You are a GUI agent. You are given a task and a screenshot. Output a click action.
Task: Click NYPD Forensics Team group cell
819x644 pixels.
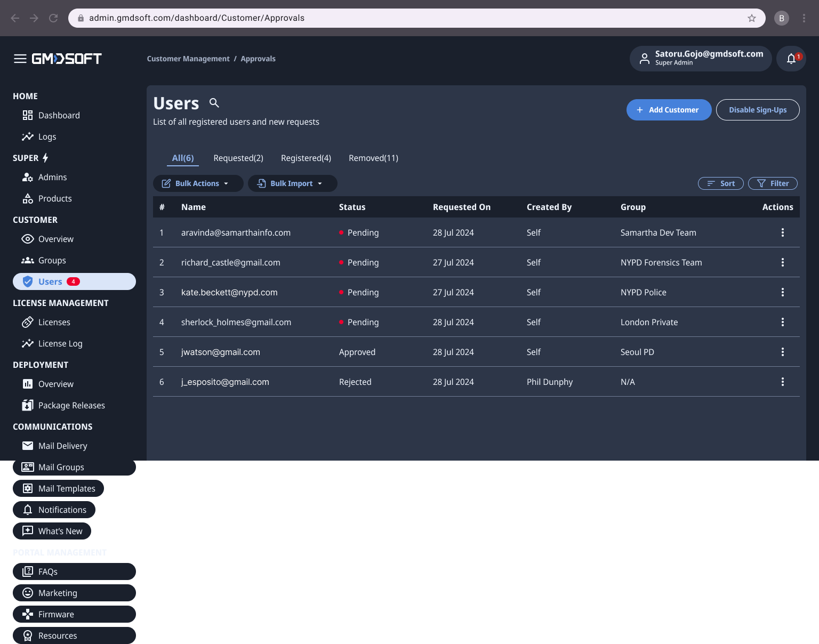click(x=661, y=262)
